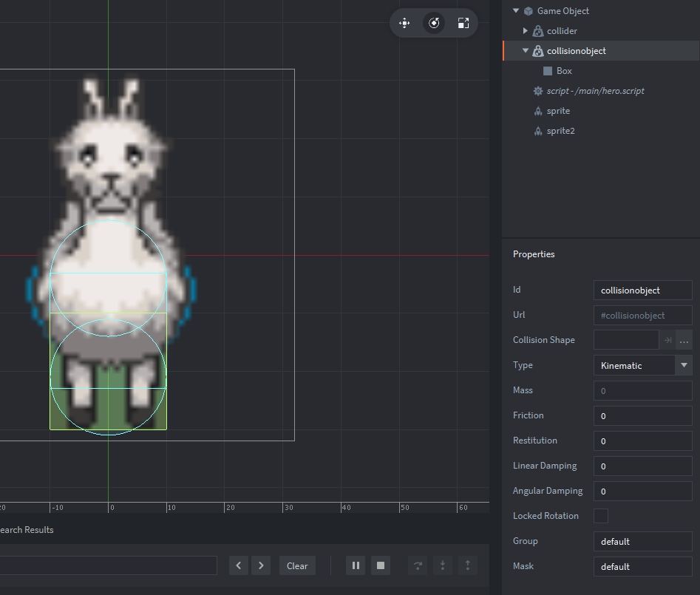The image size is (700, 595).
Task: Select the Move tool in the viewport toolbar
Action: pos(404,23)
